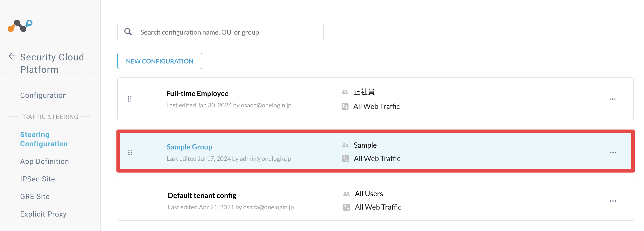Grab the drag handle for Full-time Employee
This screenshot has width=644, height=231.
(x=130, y=99)
